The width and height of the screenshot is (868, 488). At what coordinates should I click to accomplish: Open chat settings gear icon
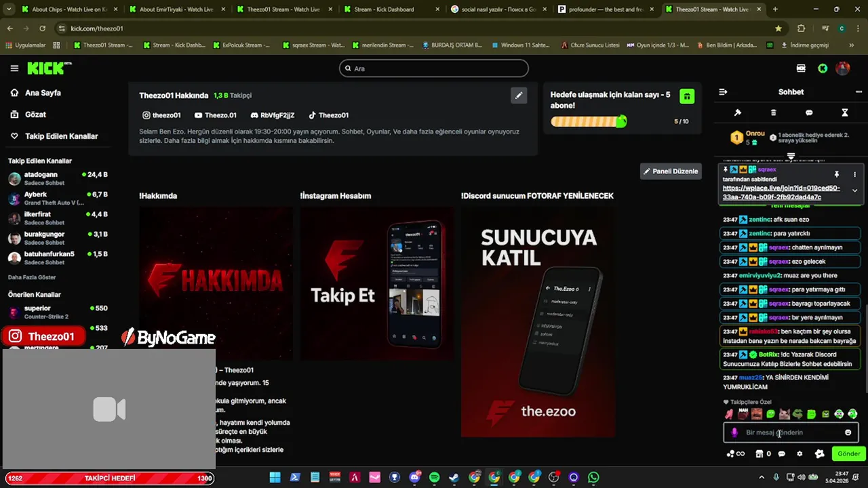coord(800,454)
